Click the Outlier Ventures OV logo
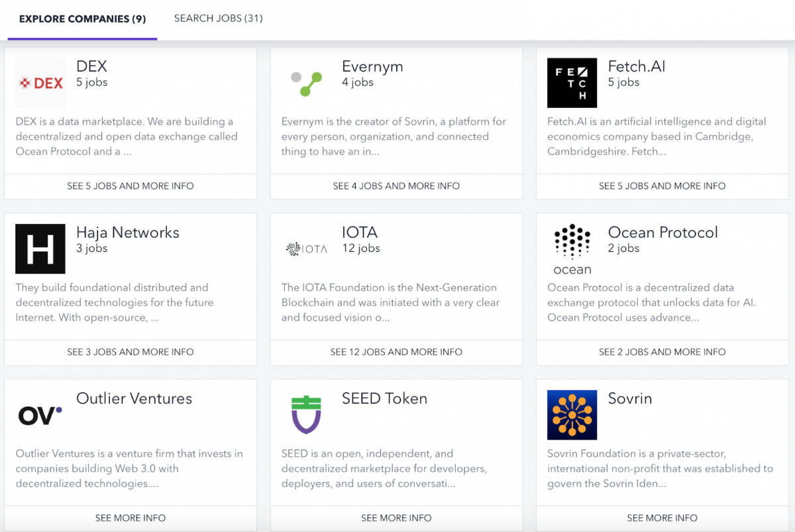 (40, 415)
